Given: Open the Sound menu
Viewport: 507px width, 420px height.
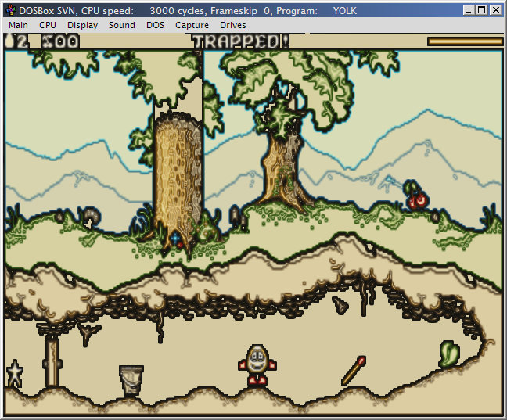Looking at the screenshot, I should (121, 25).
